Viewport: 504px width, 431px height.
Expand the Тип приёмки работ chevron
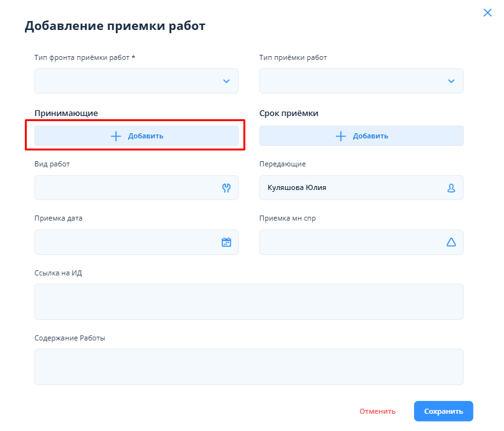[x=451, y=81]
